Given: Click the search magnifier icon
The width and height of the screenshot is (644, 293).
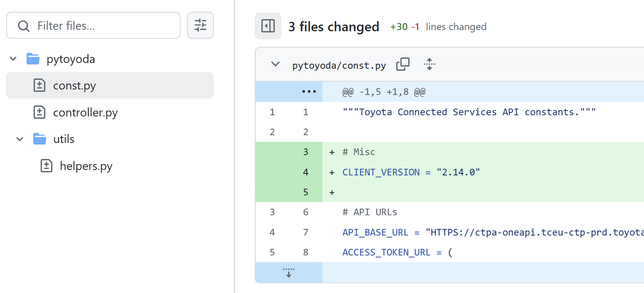Looking at the screenshot, I should 24,26.
